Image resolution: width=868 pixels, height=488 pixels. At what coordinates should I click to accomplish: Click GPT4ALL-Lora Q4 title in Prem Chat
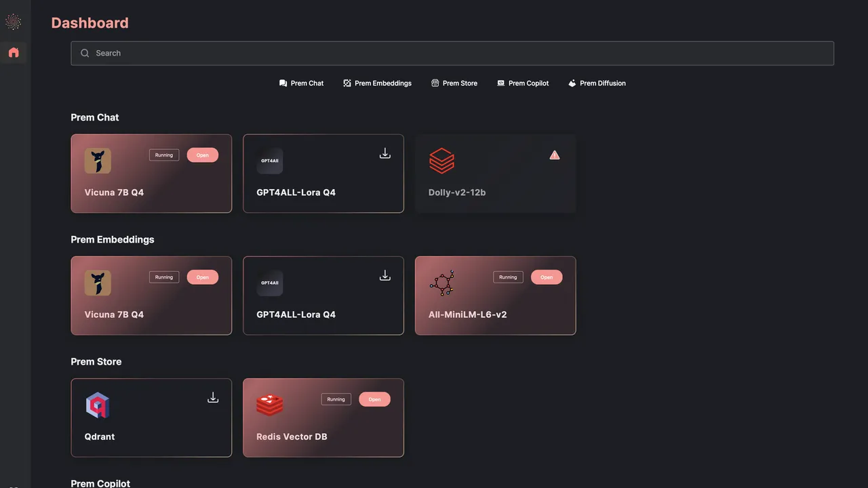point(296,192)
